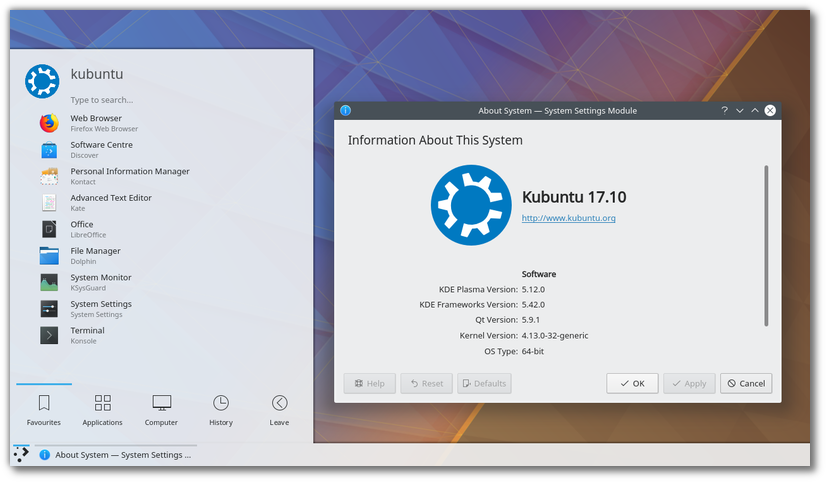The image size is (826, 482).
Task: Launch KSysGuard System Monitor icon
Action: [x=49, y=282]
